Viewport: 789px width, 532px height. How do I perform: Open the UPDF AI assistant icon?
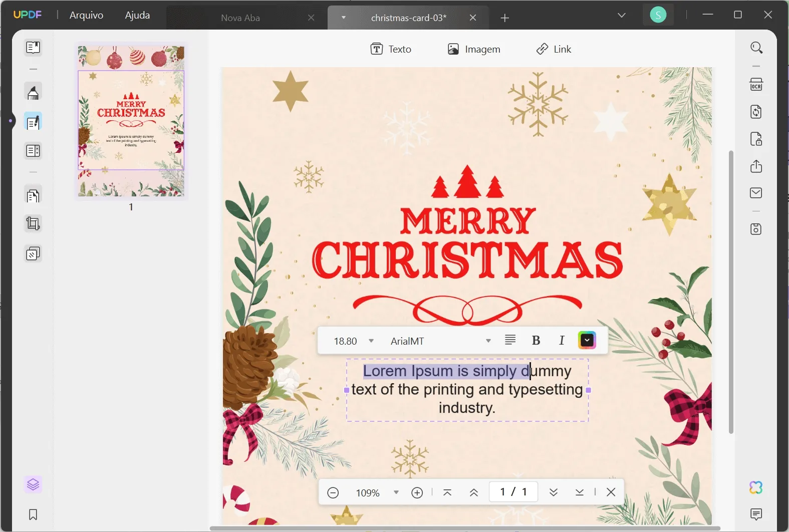click(x=756, y=487)
